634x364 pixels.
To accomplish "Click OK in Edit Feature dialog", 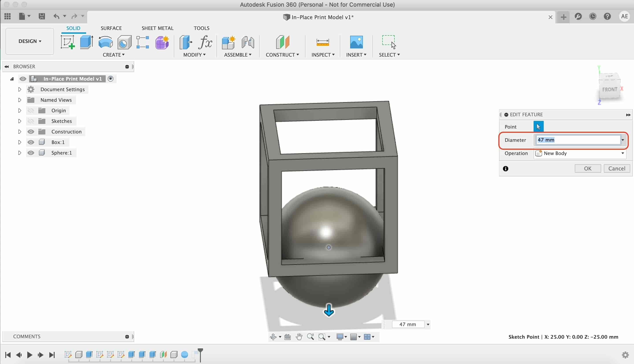I will tap(588, 168).
